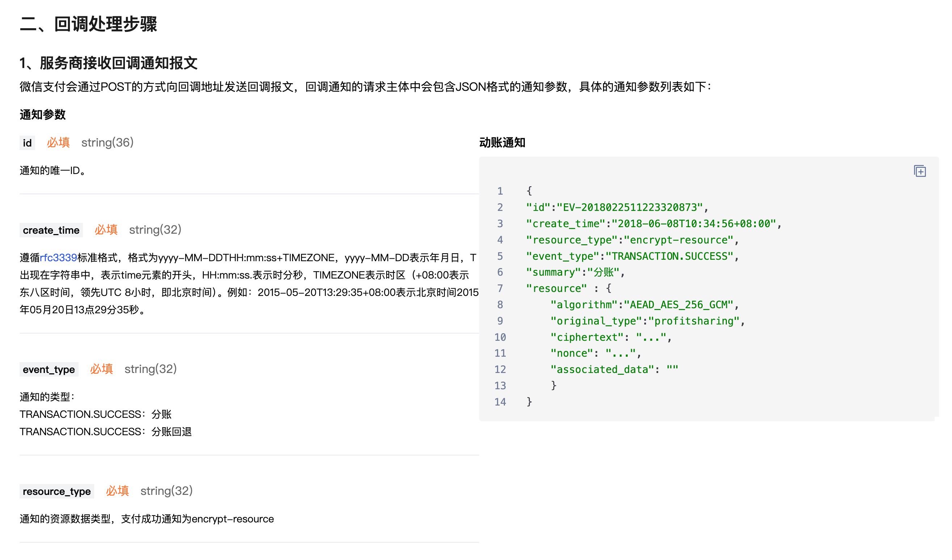Click the event_type parameter name tag

pyautogui.click(x=49, y=369)
